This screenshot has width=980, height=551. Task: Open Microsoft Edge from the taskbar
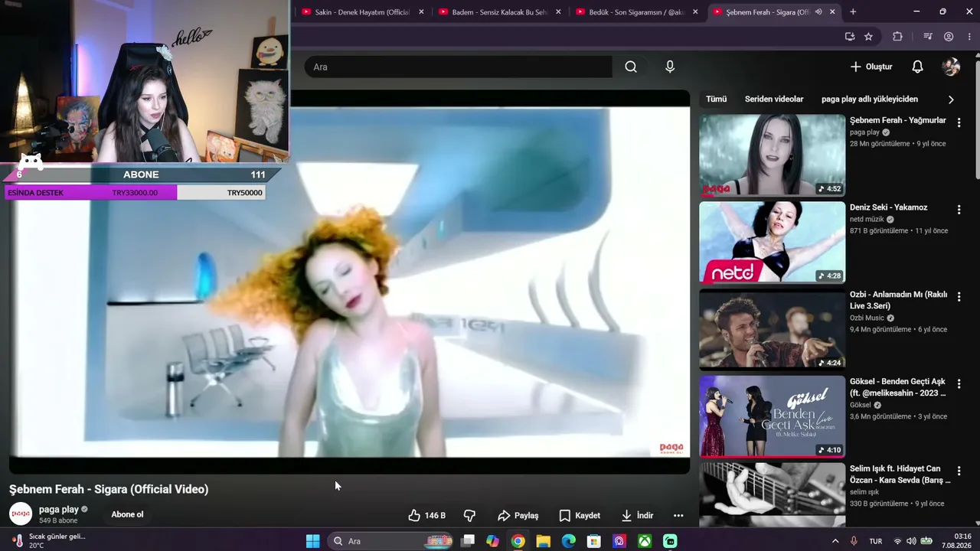tap(568, 541)
